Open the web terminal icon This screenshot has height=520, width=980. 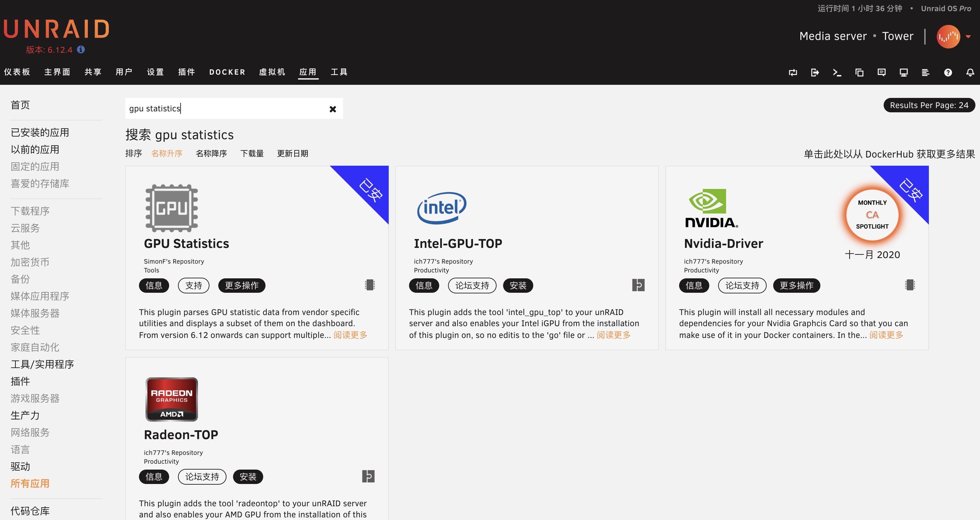(836, 72)
